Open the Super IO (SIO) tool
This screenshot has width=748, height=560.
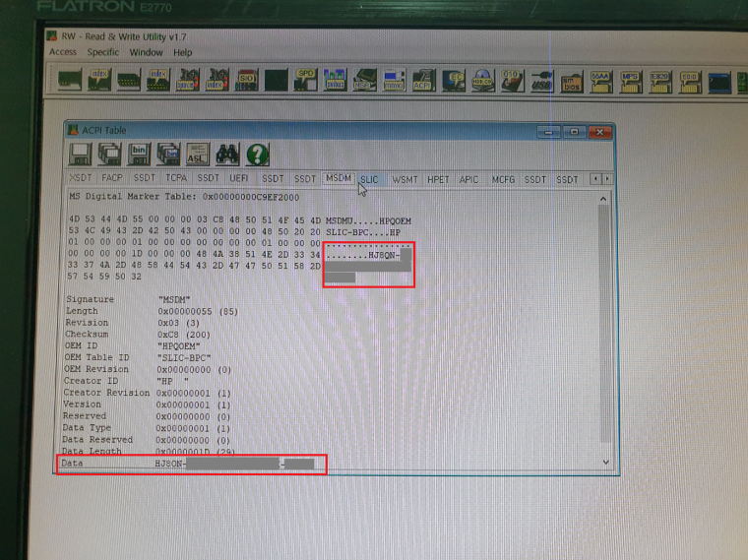pyautogui.click(x=247, y=80)
